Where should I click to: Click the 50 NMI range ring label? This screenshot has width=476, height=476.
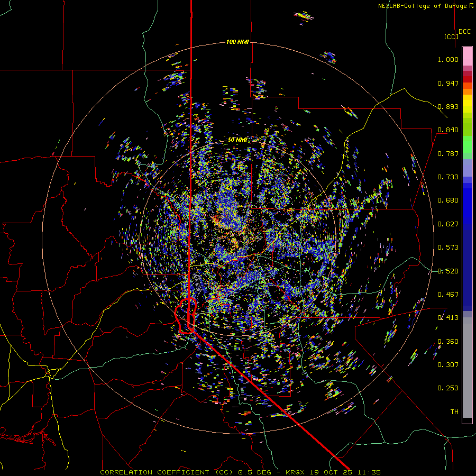tap(237, 140)
